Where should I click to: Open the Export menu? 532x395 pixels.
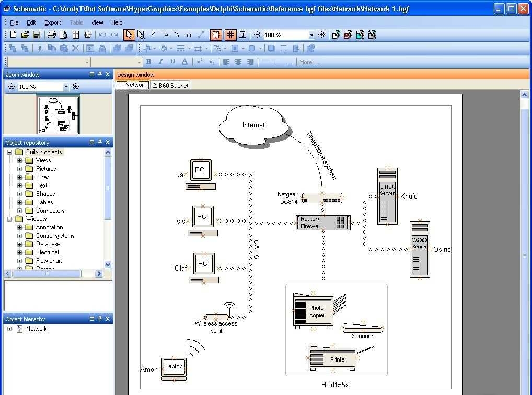(52, 22)
